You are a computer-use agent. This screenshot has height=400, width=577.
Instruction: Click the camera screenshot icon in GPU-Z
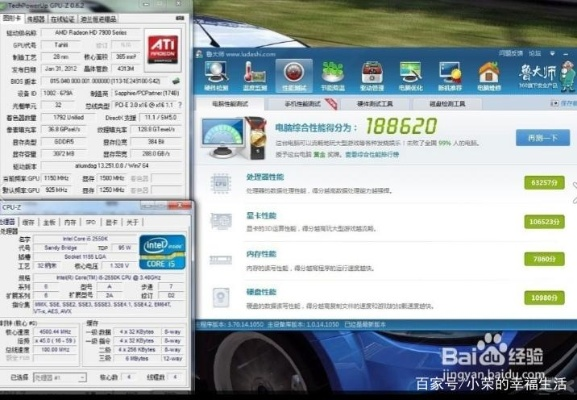[180, 18]
